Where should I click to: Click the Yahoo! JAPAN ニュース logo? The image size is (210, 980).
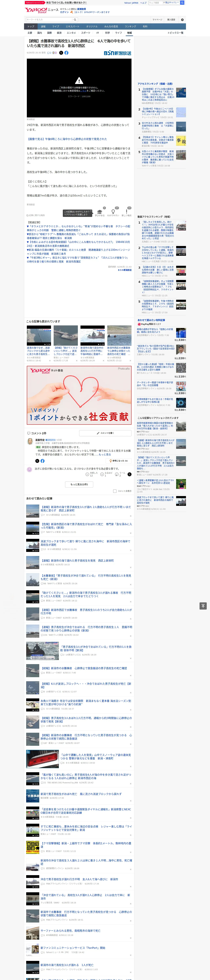[42, 10]
